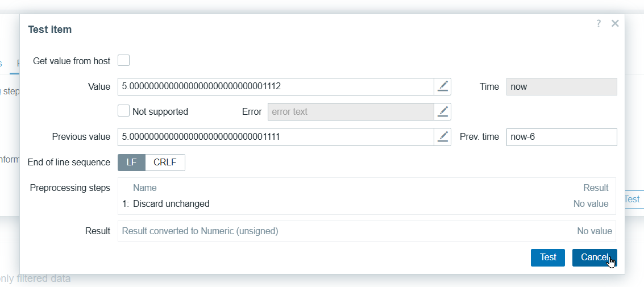
Task: Click the Prev. time input field
Action: coord(561,137)
